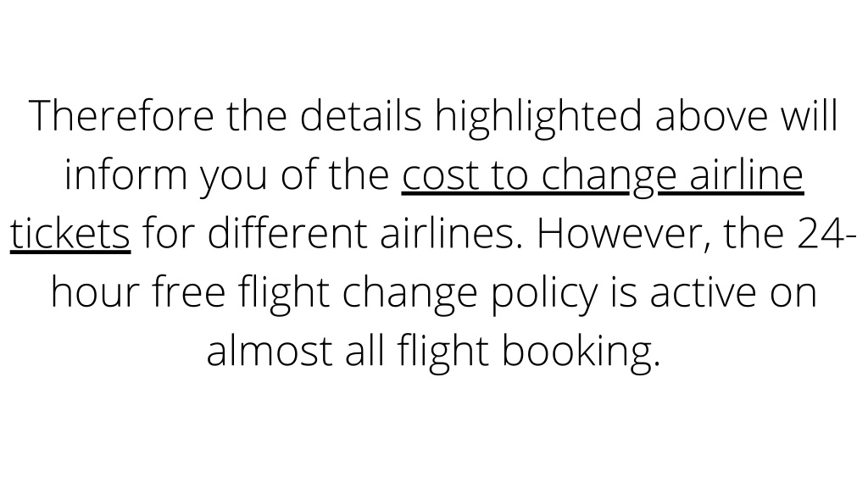Click the word 'free' in fourth line

189,292
